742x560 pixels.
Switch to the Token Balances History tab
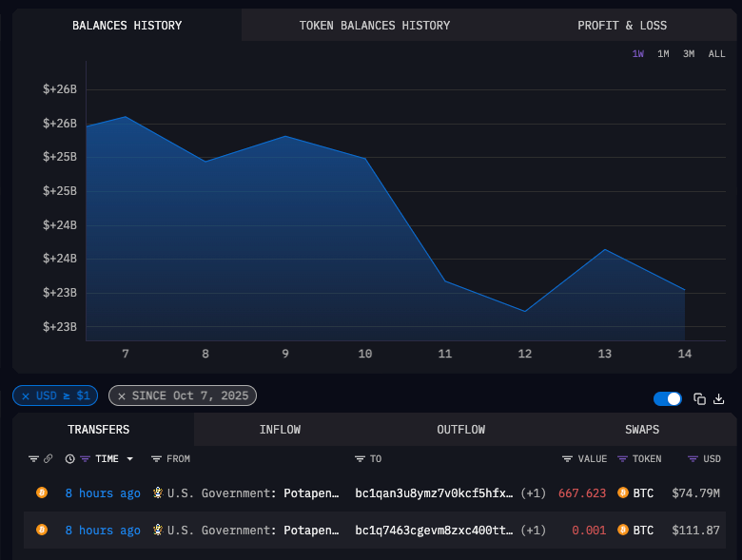coord(374,26)
